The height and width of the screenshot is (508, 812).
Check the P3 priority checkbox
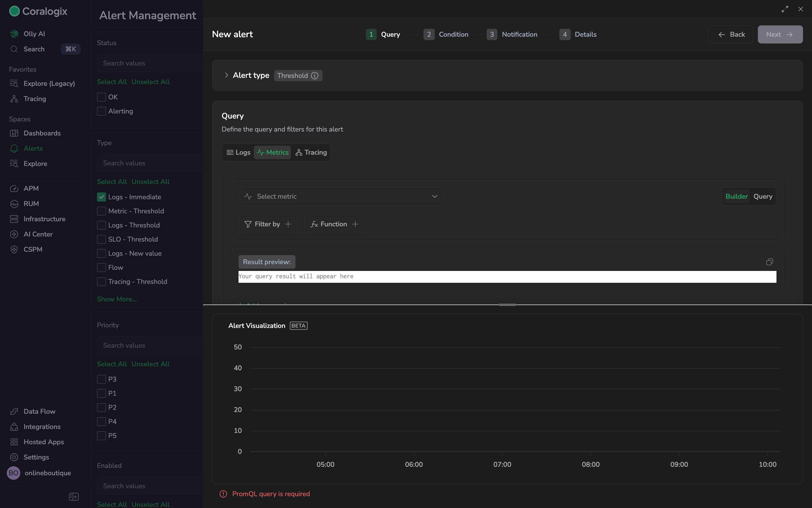click(101, 379)
